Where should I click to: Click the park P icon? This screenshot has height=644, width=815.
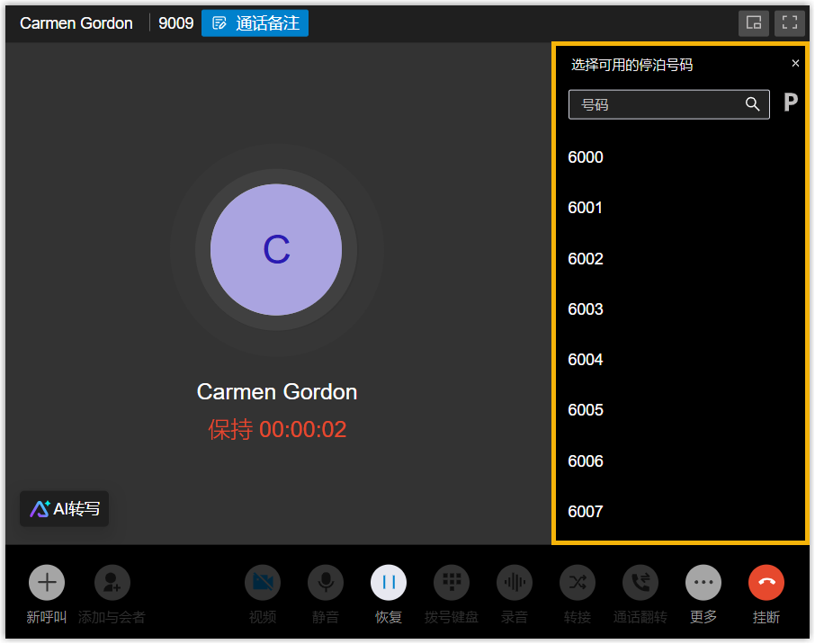click(x=791, y=103)
